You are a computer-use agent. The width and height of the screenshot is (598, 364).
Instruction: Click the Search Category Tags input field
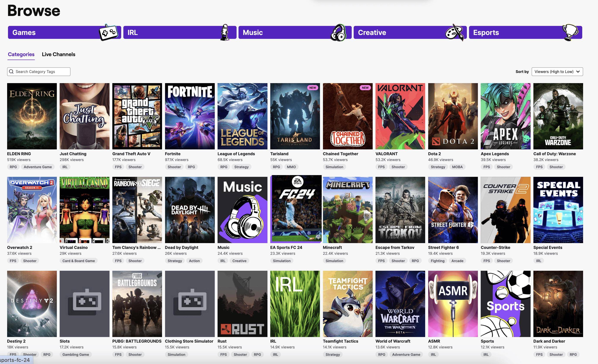pyautogui.click(x=38, y=71)
